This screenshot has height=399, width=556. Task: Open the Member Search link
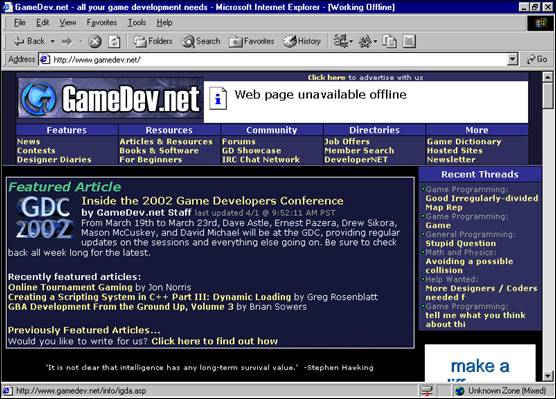tap(359, 150)
